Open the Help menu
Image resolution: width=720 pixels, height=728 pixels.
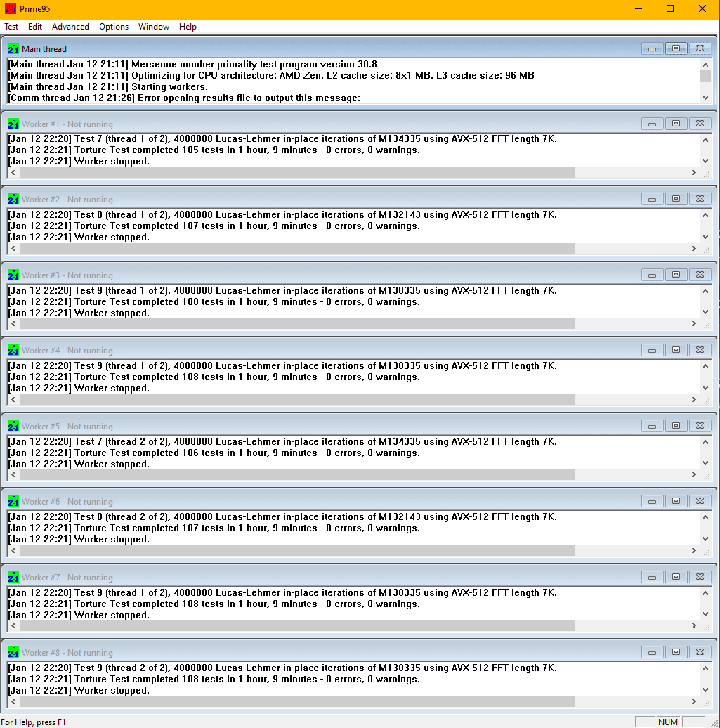[188, 27]
